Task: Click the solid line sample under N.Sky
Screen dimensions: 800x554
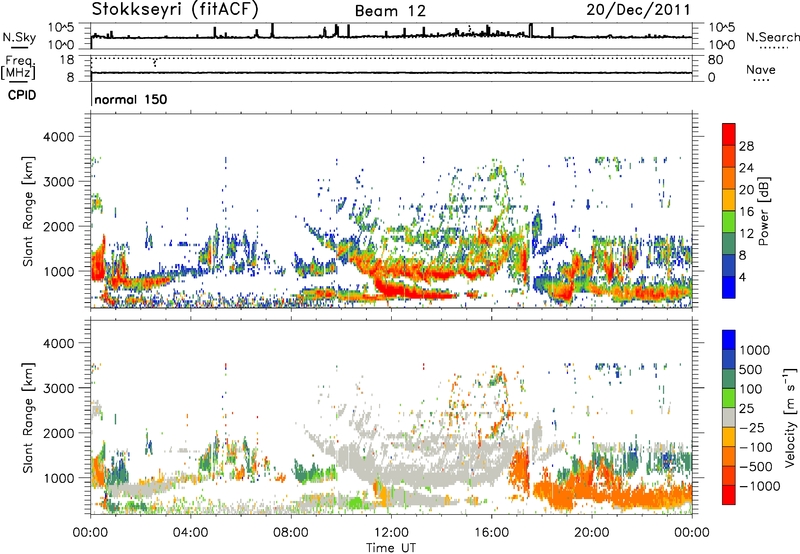Action: [x=19, y=47]
